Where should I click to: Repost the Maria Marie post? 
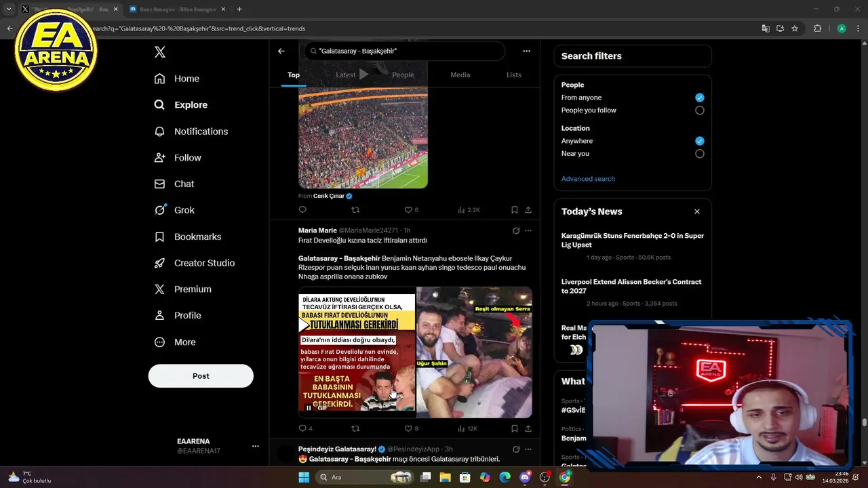click(x=355, y=428)
